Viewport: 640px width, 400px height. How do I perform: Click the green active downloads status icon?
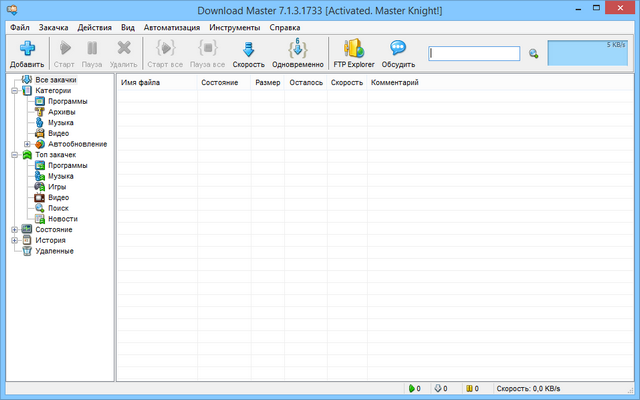tap(411, 388)
